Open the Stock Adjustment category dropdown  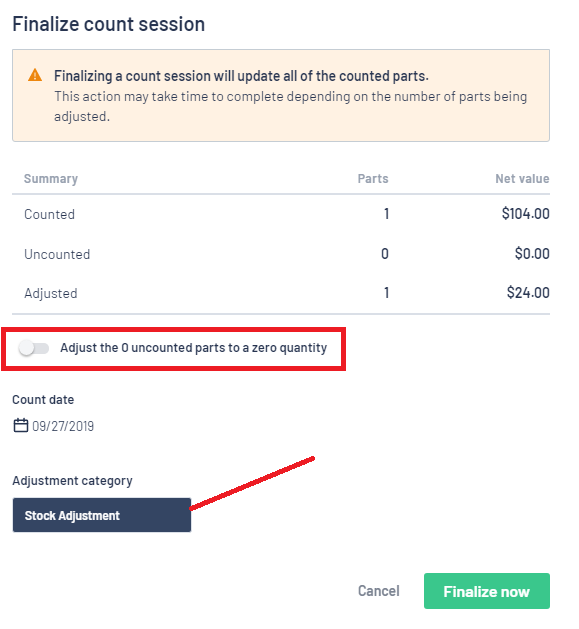click(x=102, y=515)
